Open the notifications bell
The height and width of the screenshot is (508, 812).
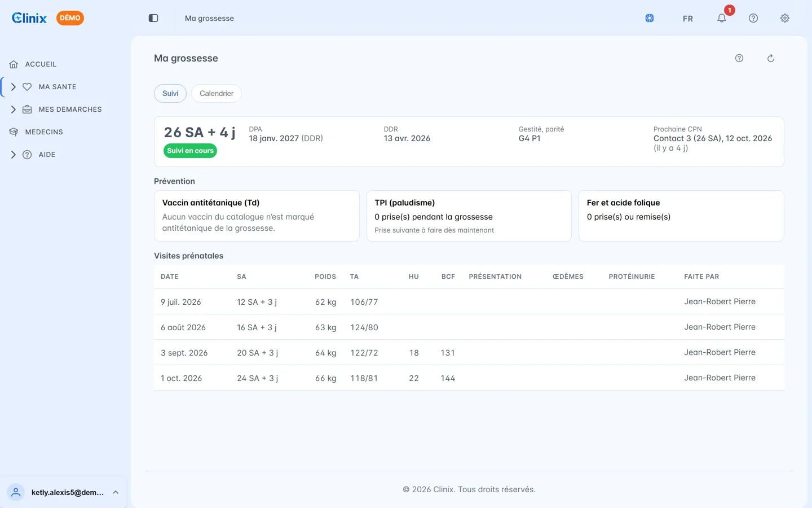(x=722, y=18)
